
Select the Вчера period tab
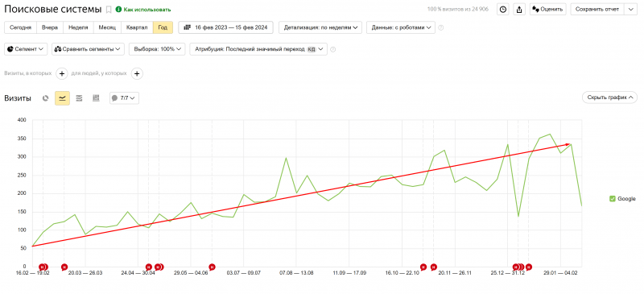50,27
